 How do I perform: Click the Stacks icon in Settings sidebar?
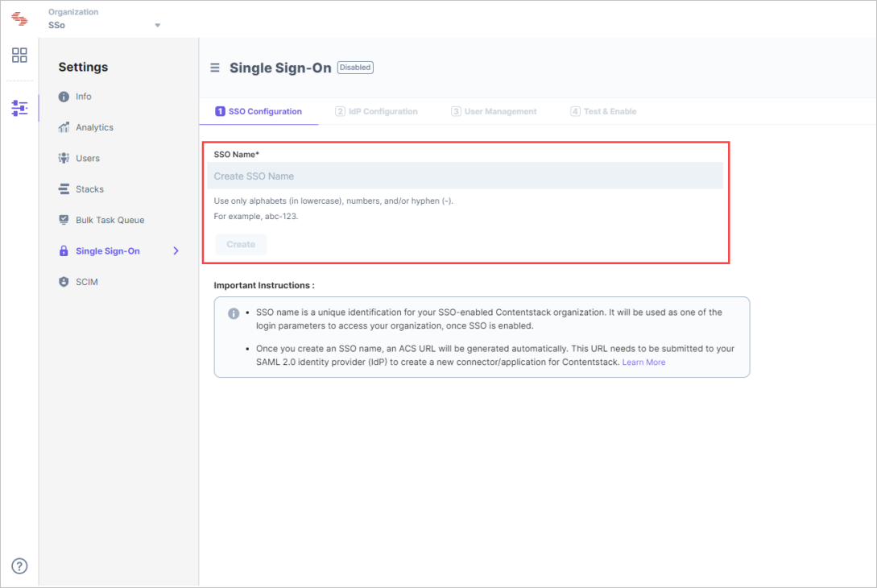(64, 188)
